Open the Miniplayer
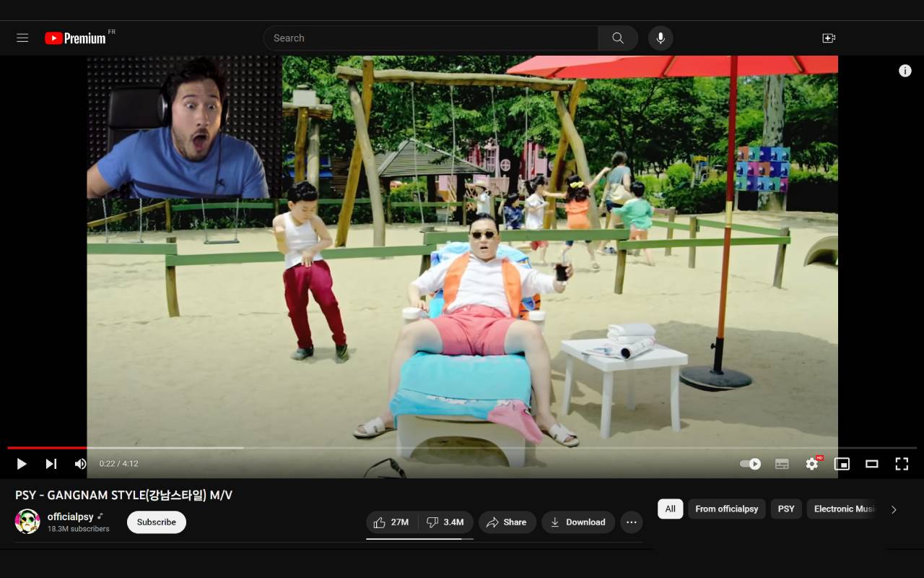 842,464
